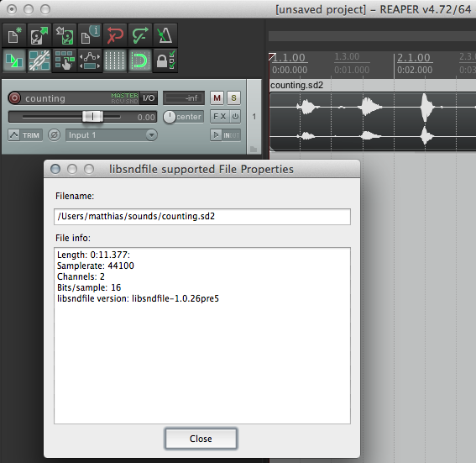476x463 pixels.
Task: Click the New Project toolbar icon
Action: click(x=14, y=35)
